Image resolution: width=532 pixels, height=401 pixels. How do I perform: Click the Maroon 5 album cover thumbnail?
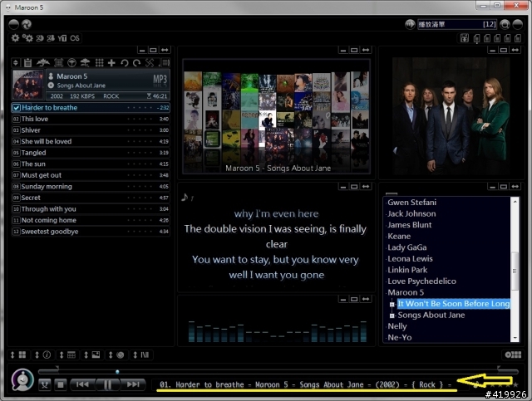pos(28,85)
